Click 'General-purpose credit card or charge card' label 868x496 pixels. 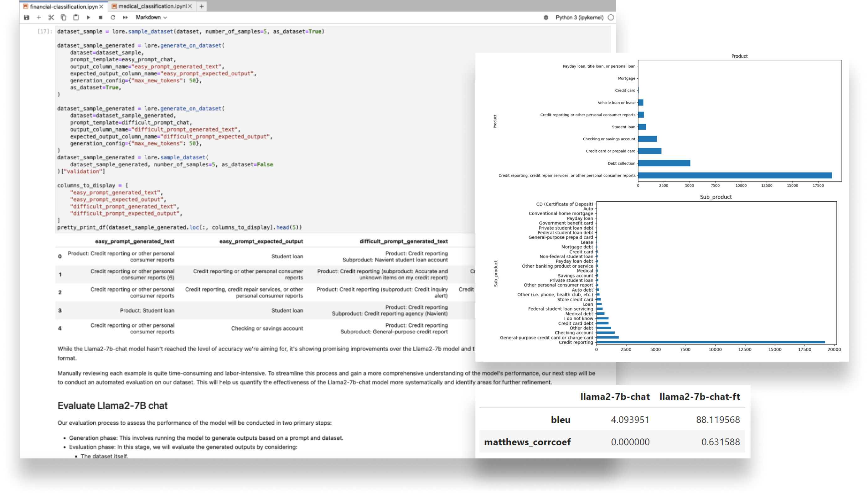tap(546, 338)
